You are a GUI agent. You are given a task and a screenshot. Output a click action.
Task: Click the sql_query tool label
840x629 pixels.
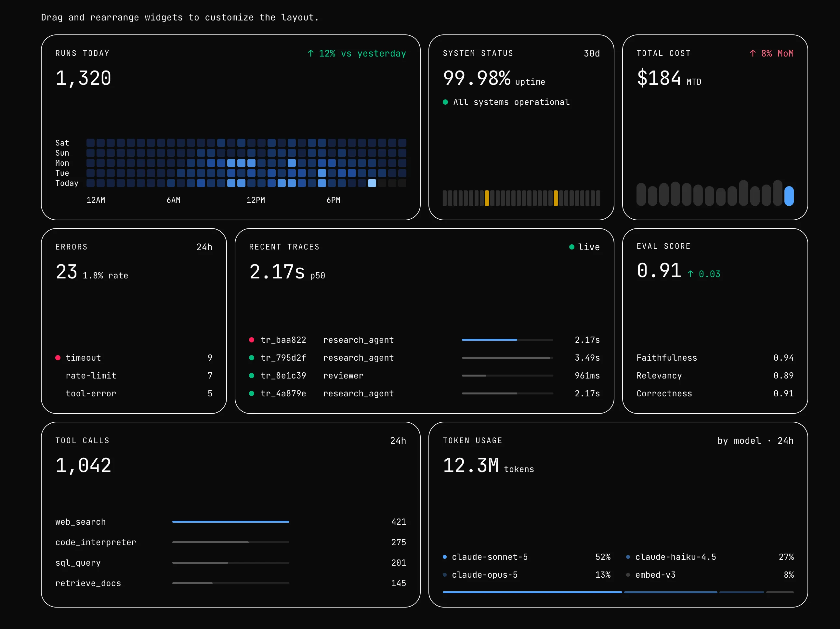[78, 563]
